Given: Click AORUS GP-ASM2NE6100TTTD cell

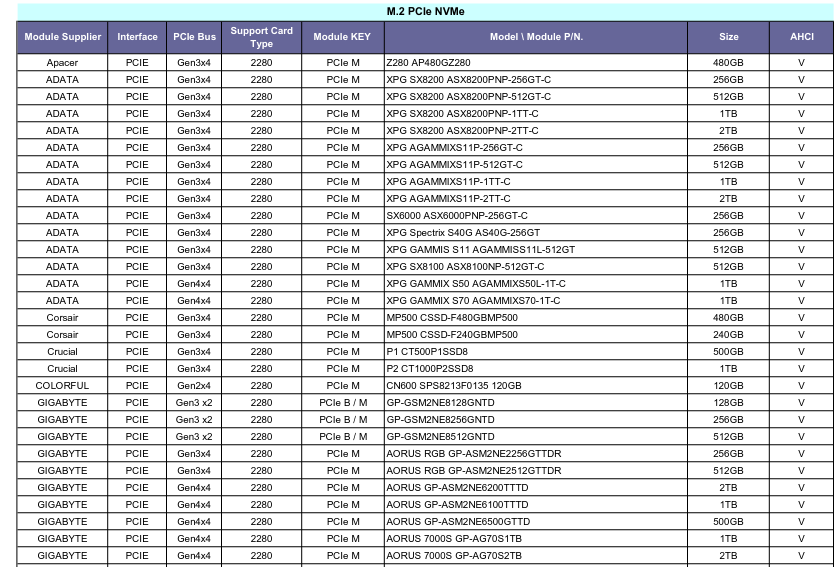Looking at the screenshot, I should (536, 505).
